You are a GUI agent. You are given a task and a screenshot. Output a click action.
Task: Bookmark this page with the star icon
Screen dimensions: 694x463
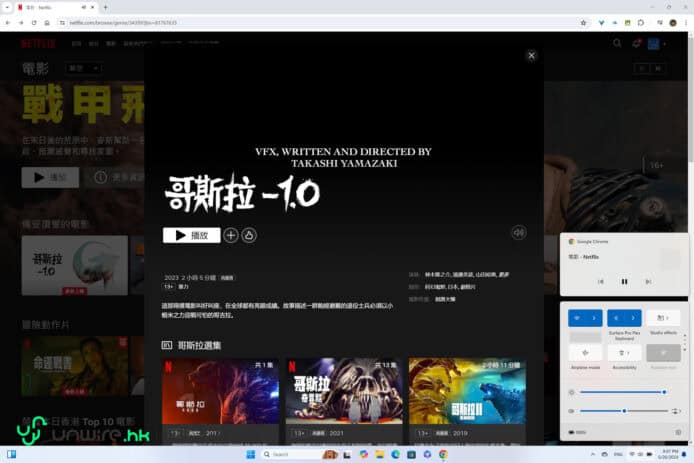click(x=584, y=22)
